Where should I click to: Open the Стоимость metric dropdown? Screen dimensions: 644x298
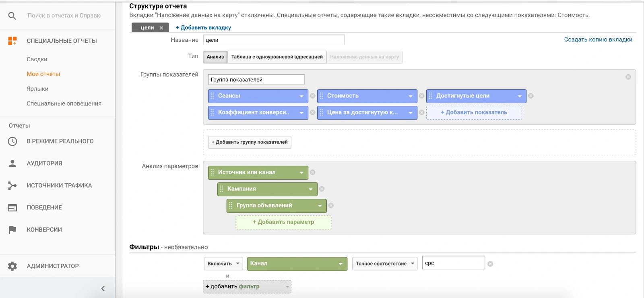pos(410,96)
